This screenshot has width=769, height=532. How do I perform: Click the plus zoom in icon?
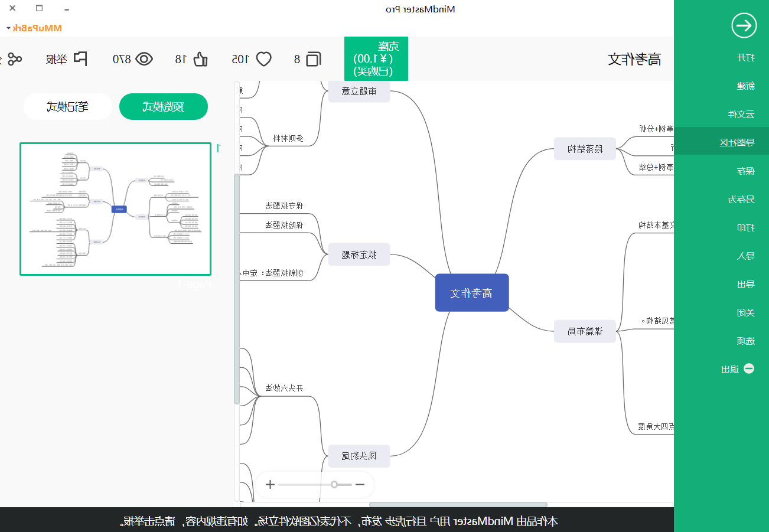click(x=270, y=484)
